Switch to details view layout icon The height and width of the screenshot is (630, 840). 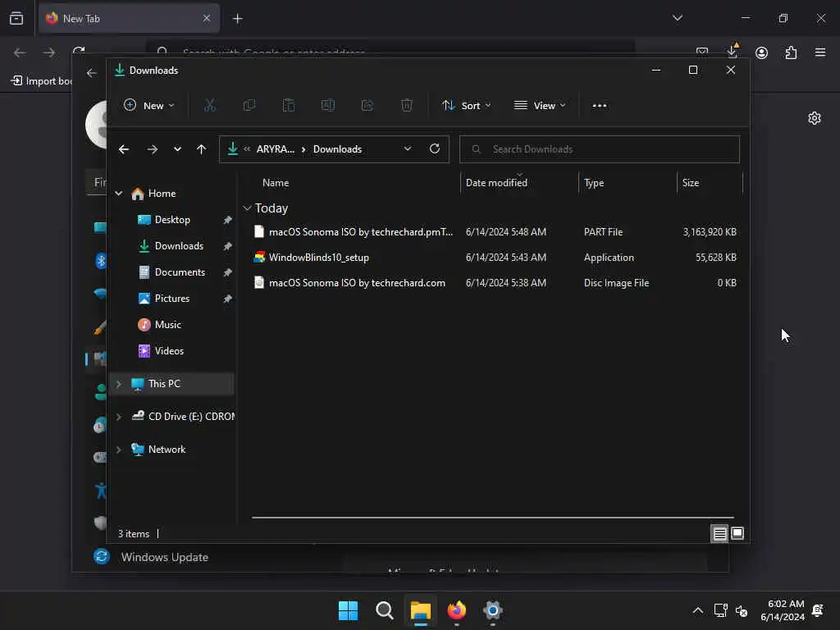click(719, 533)
